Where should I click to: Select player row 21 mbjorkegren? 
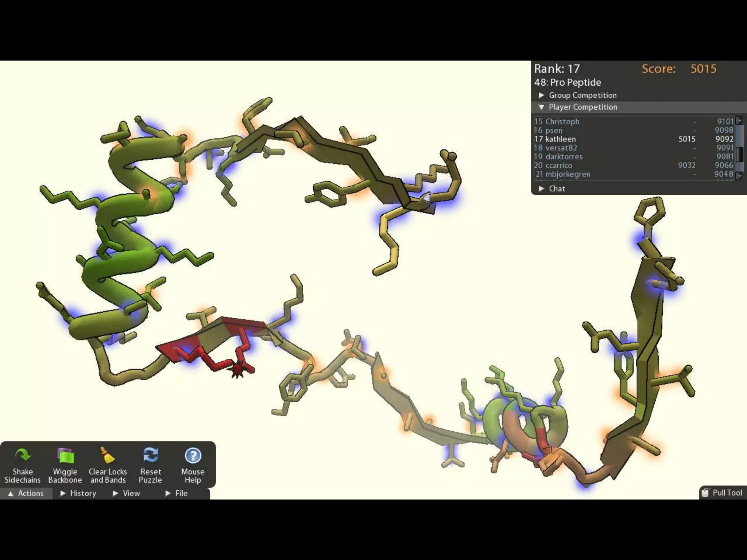click(634, 174)
